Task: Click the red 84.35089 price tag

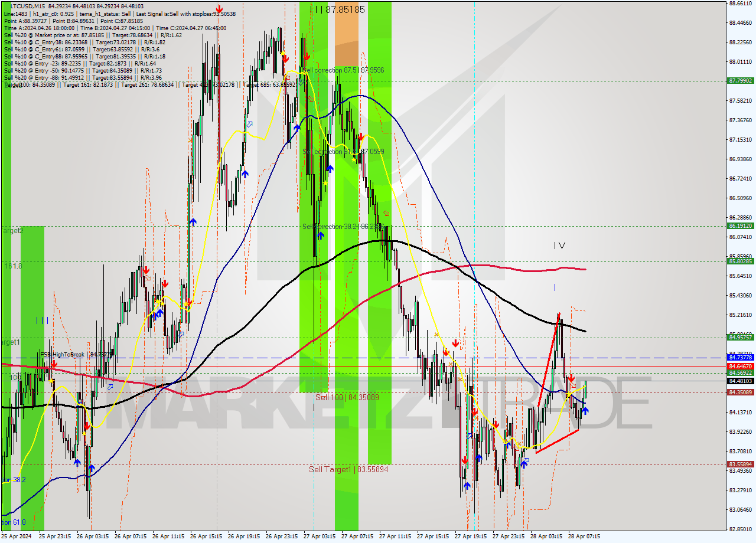Action: pos(741,392)
